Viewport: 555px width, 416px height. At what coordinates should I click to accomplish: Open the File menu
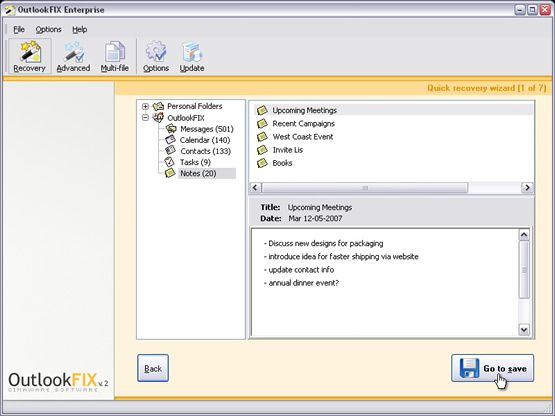pyautogui.click(x=19, y=29)
